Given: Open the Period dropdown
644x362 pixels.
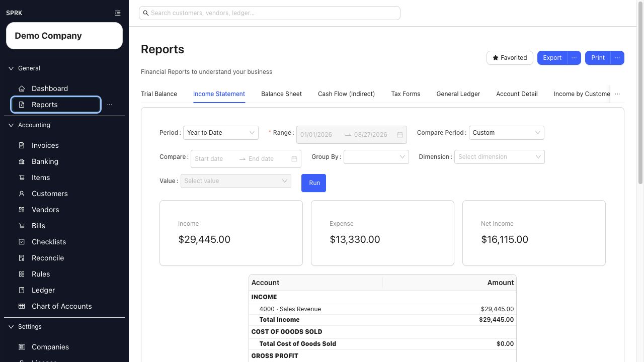Looking at the screenshot, I should [x=221, y=133].
